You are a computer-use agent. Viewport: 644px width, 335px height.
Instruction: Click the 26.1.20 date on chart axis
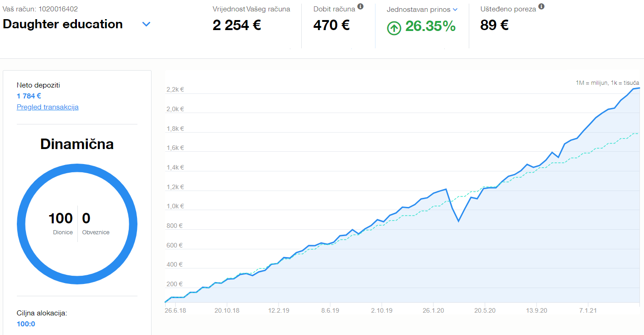433,310
